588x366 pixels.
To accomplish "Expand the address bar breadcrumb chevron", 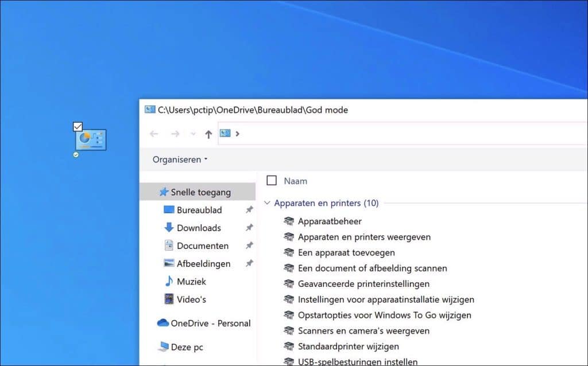I will (237, 134).
